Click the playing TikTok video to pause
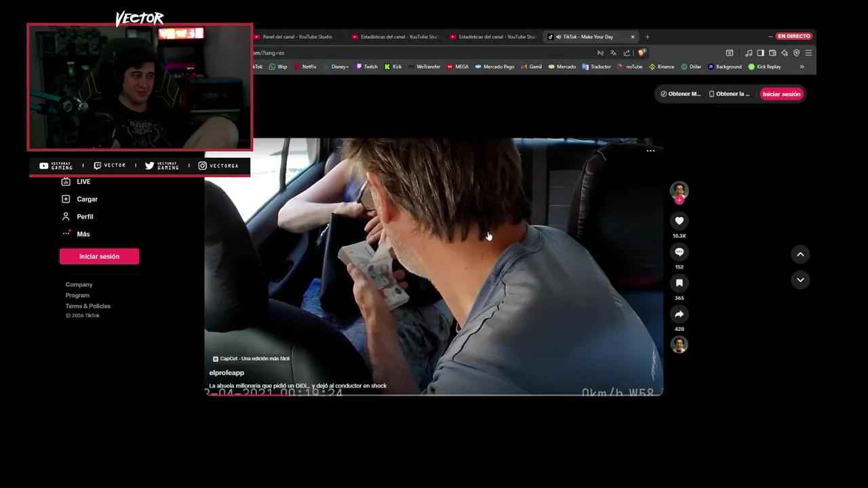Viewport: 868px width, 488px height. click(x=434, y=266)
